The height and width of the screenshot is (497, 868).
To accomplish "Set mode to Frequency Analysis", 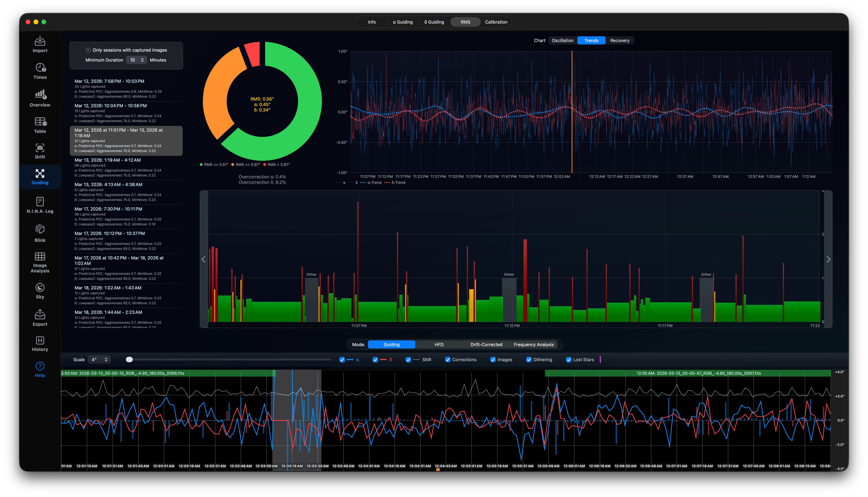I will click(534, 345).
